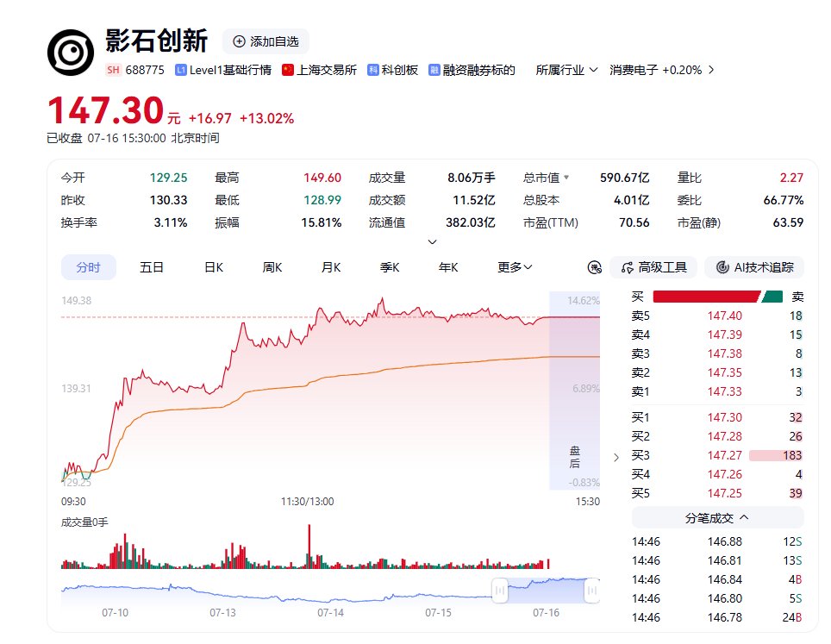Image resolution: width=831 pixels, height=644 pixels.
Task: Open the 更多 chart period dropdown
Action: click(515, 267)
